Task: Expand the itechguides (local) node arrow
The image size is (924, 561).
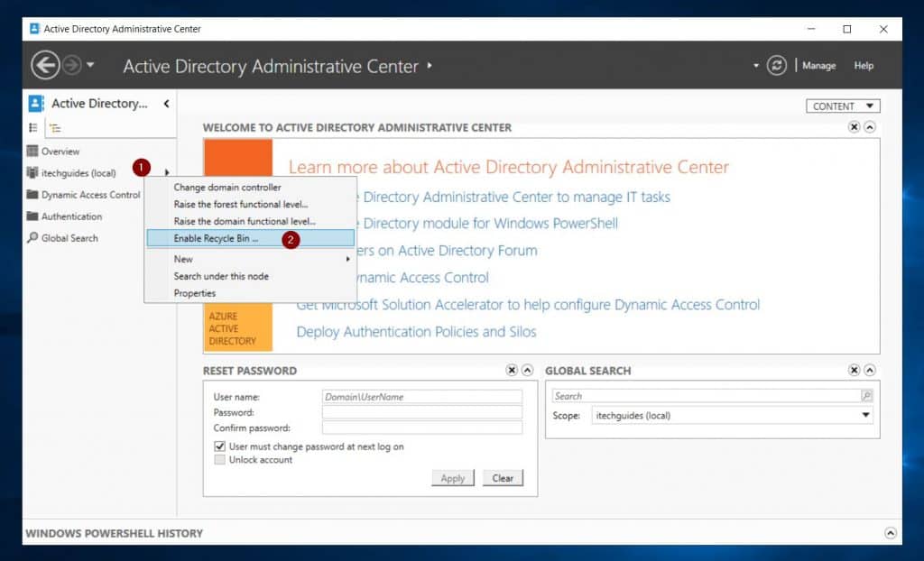Action: pyautogui.click(x=167, y=172)
